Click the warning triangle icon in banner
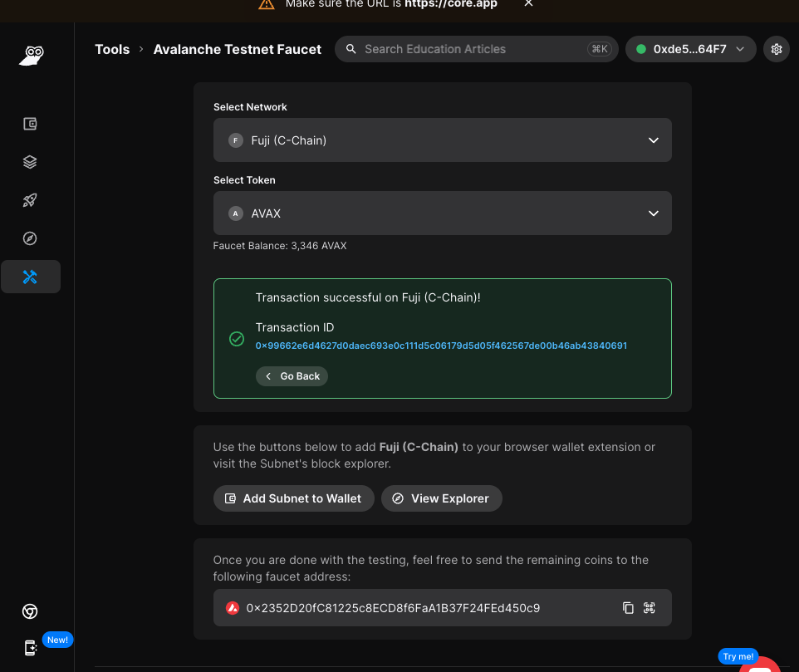Viewport: 799px width, 672px height. (266, 5)
